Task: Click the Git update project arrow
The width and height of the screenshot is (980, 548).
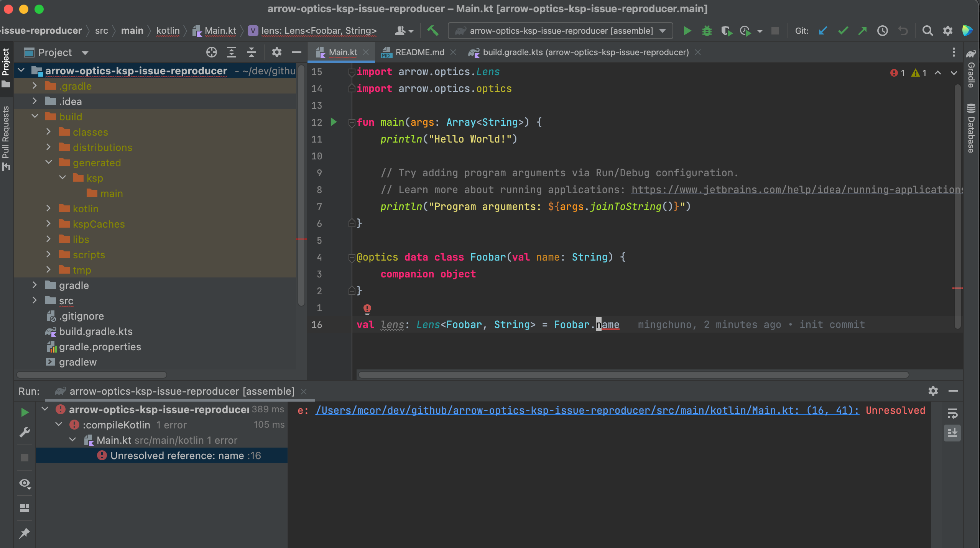Action: pos(822,31)
